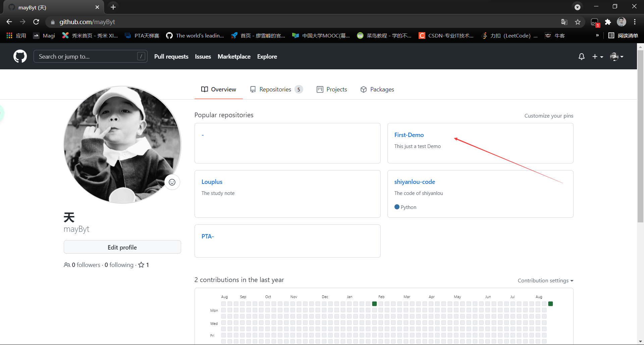View the 0 following link

[119, 265]
